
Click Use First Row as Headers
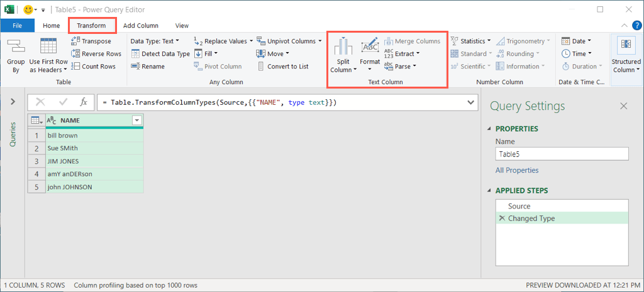coord(48,55)
